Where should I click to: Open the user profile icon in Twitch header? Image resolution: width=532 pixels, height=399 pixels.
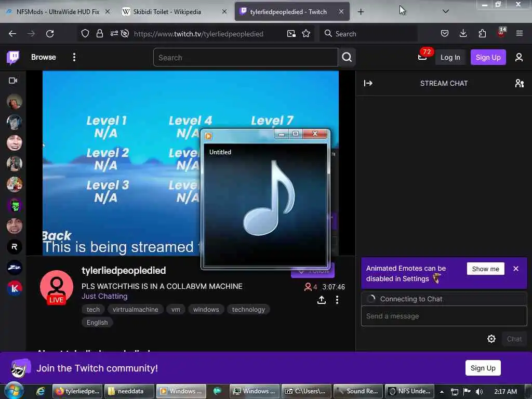pyautogui.click(x=519, y=57)
